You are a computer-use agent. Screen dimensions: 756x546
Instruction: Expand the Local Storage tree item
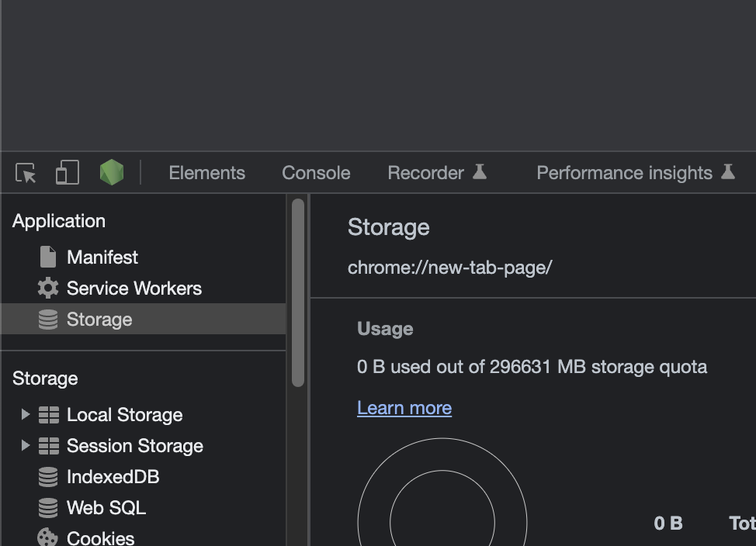pos(26,414)
